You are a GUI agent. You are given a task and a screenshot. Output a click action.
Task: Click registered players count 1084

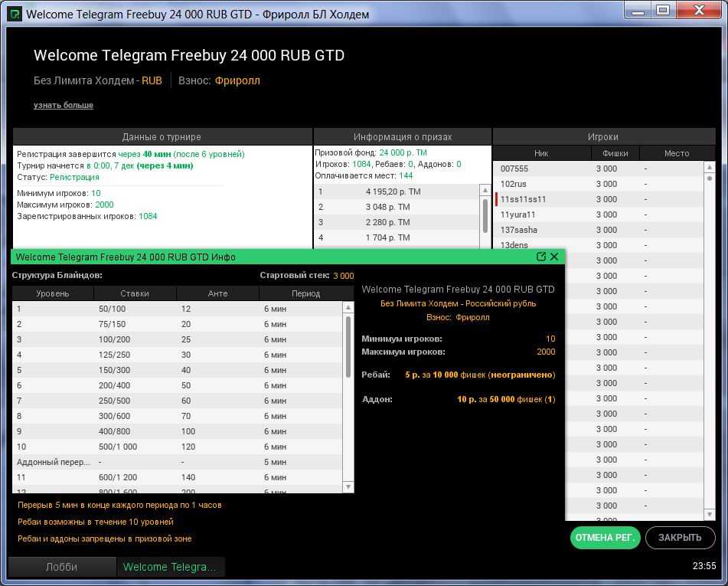(148, 217)
